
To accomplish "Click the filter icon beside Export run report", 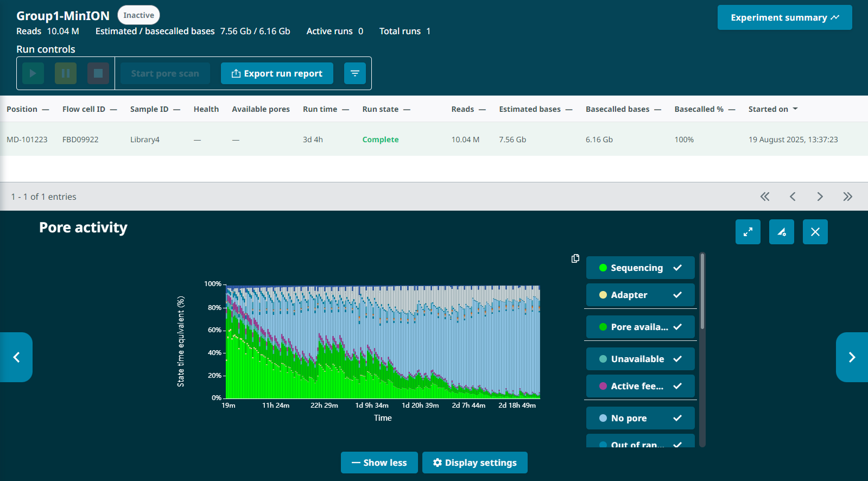I will pyautogui.click(x=354, y=73).
